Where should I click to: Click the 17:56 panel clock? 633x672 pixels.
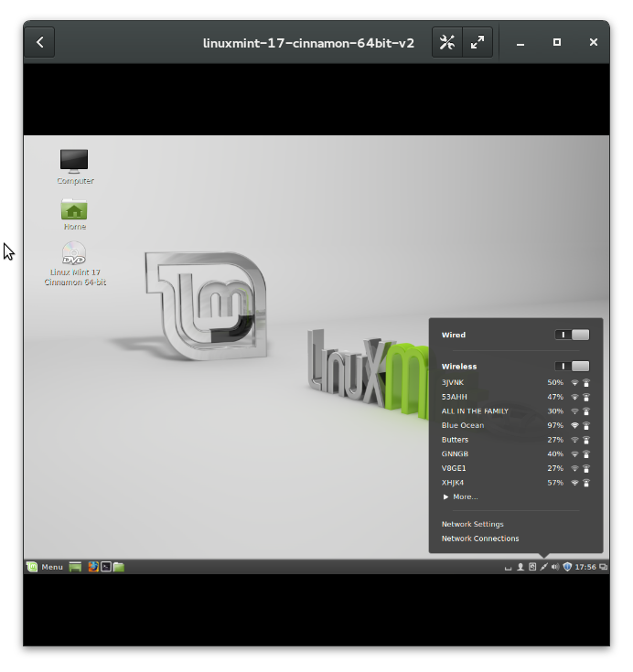(x=585, y=567)
